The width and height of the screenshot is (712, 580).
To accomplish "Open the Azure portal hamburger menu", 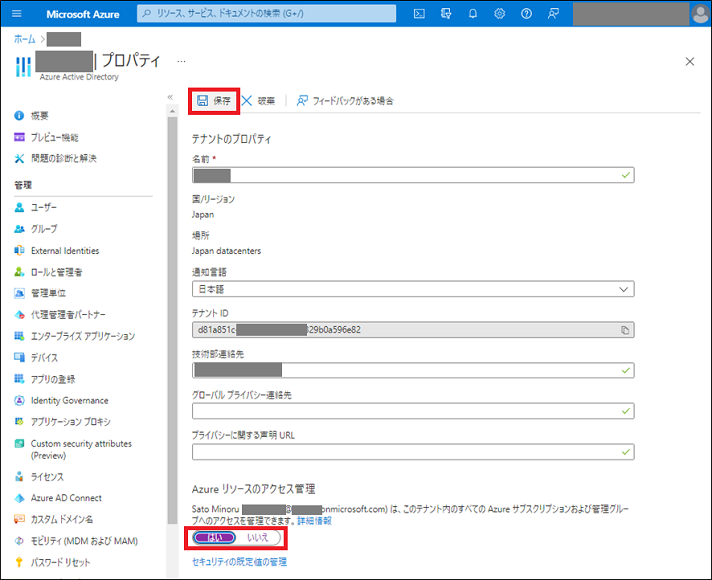I will (x=17, y=14).
